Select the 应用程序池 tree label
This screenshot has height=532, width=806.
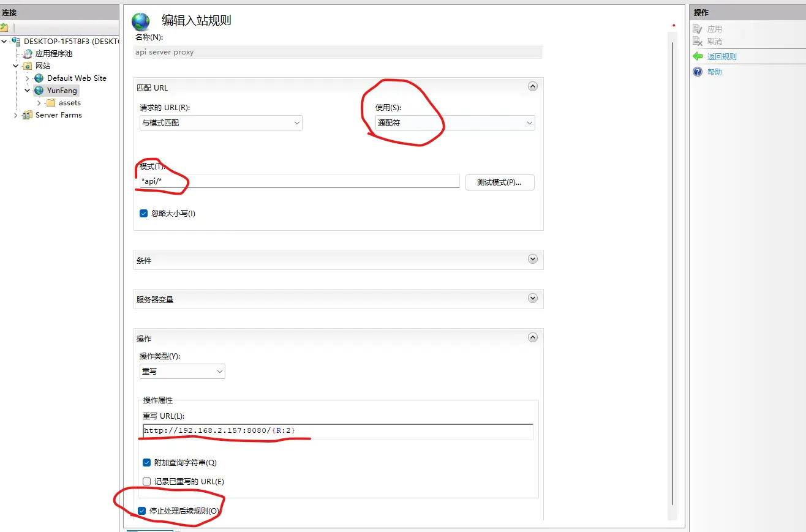(x=54, y=54)
